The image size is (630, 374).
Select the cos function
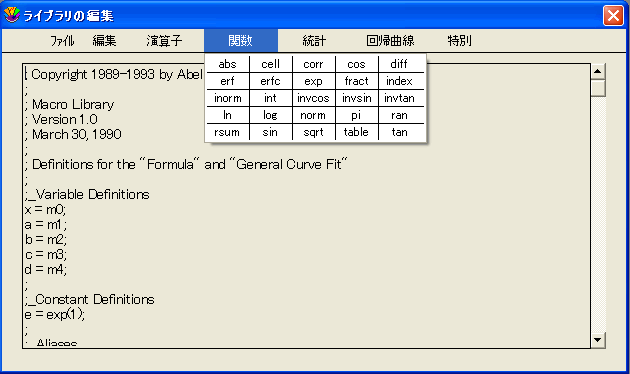(x=356, y=64)
